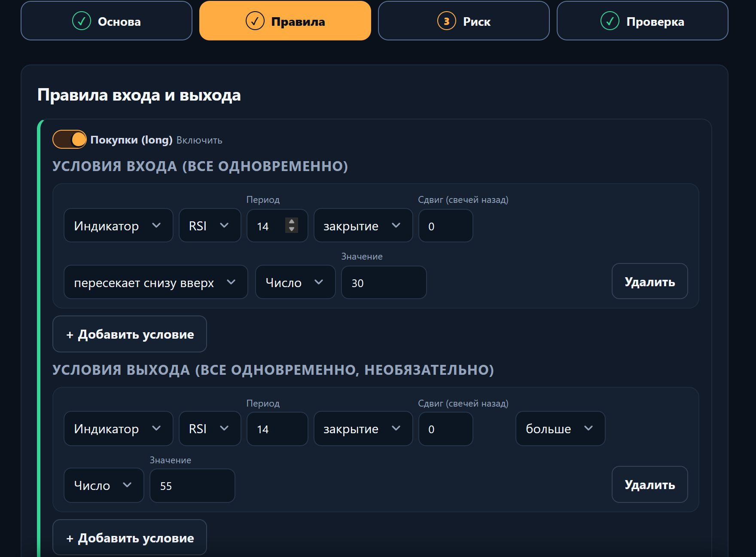This screenshot has height=557, width=756.
Task: Add condition under exit conditions
Action: coord(130,538)
